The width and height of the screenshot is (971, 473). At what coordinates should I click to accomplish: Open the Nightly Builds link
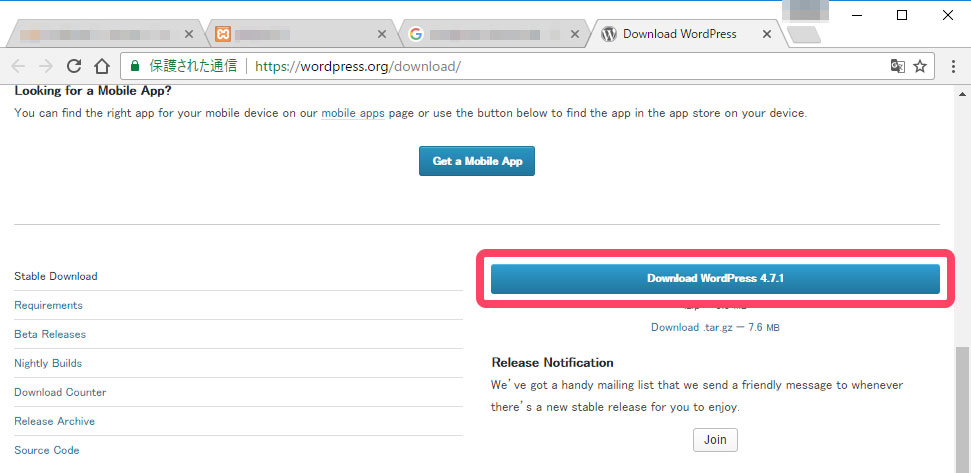tap(48, 363)
